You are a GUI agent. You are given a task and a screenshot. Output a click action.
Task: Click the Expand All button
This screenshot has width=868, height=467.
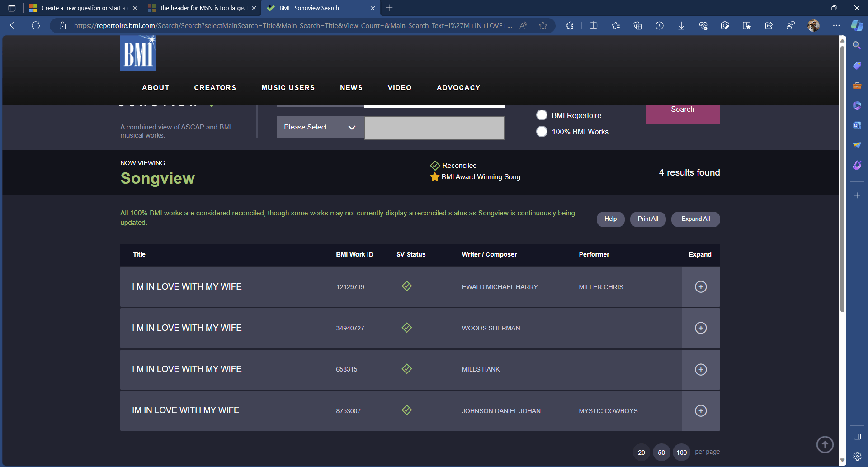pos(696,219)
